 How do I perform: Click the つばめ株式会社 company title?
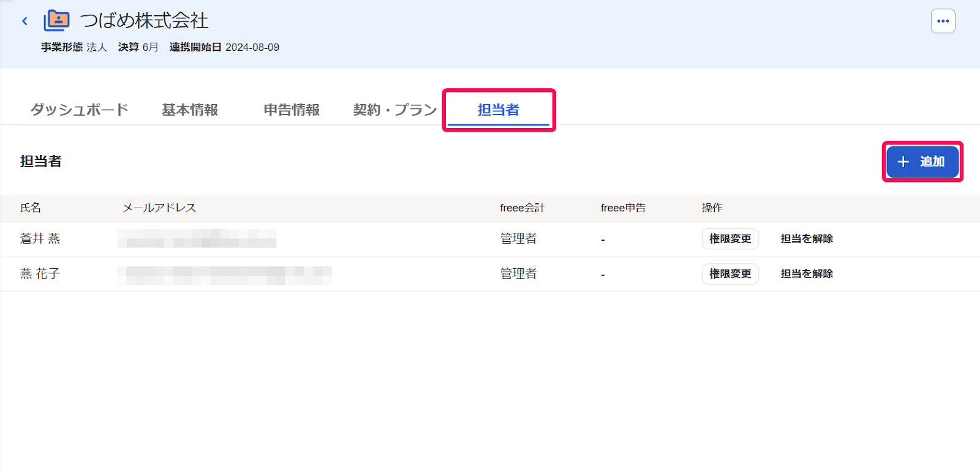[145, 21]
